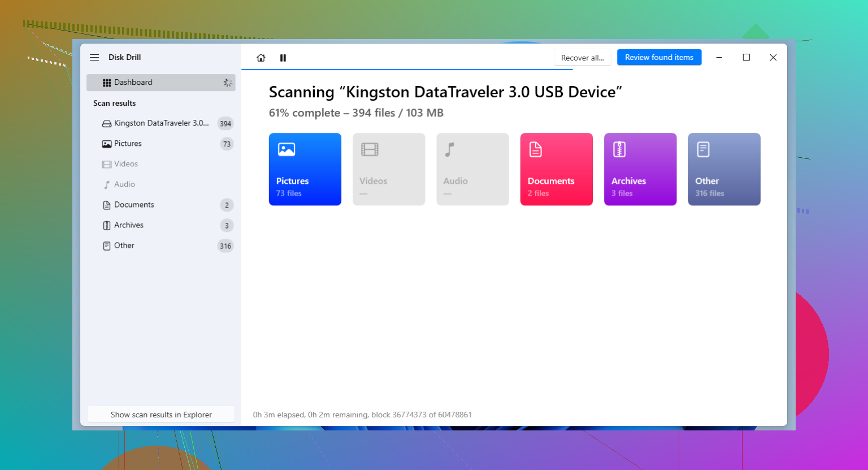
Task: Minimize the Disk Drill window
Action: (x=719, y=57)
